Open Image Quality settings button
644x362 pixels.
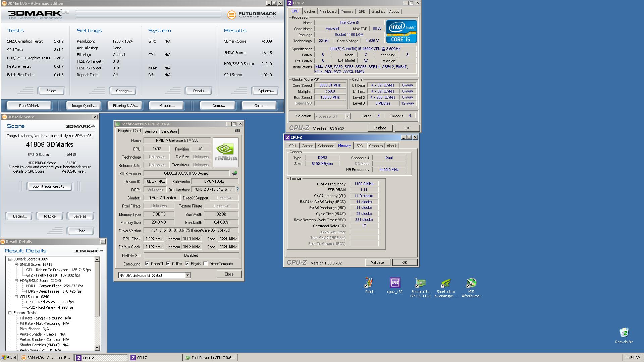84,106
